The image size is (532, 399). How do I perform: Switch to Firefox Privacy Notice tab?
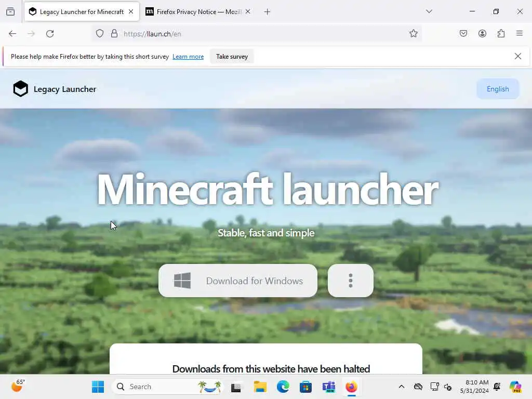(x=198, y=12)
